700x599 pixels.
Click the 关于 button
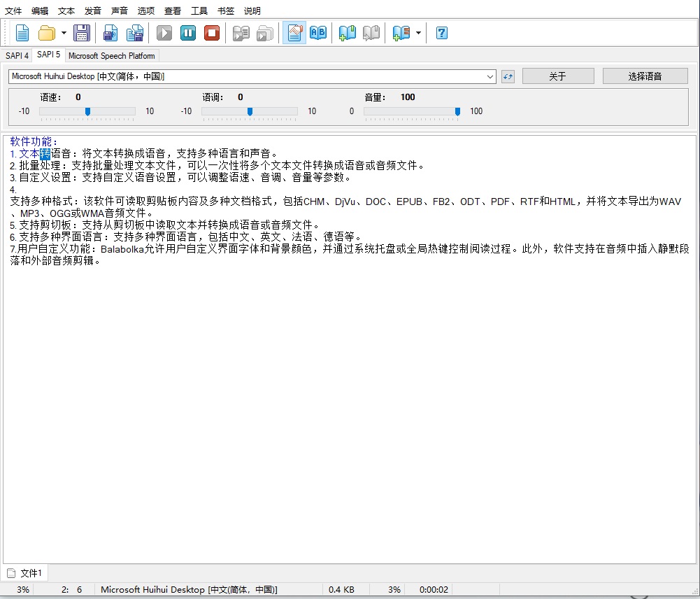[557, 76]
